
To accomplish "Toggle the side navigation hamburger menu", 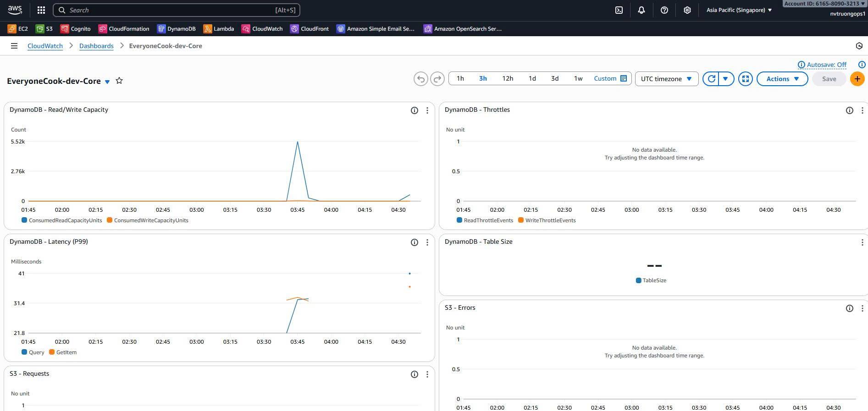I will [14, 46].
